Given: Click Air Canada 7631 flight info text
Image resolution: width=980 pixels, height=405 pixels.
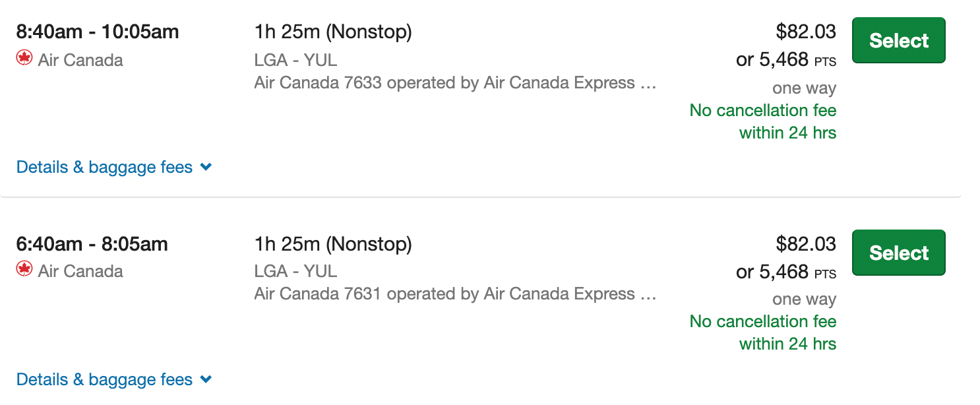Looking at the screenshot, I should point(455,294).
